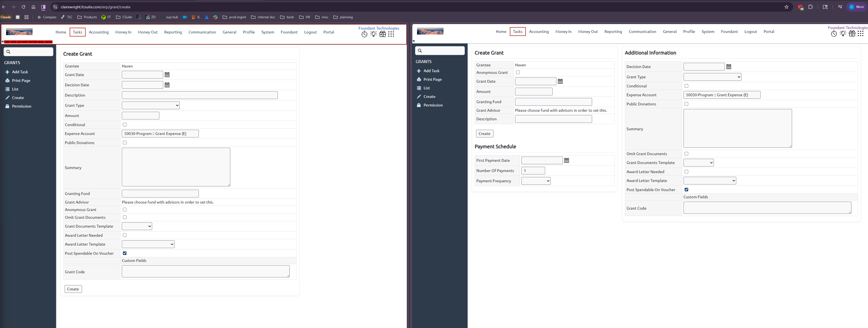Open Grant Documents Template dropdown in right page
Image resolution: width=868 pixels, height=328 pixels.
[698, 163]
